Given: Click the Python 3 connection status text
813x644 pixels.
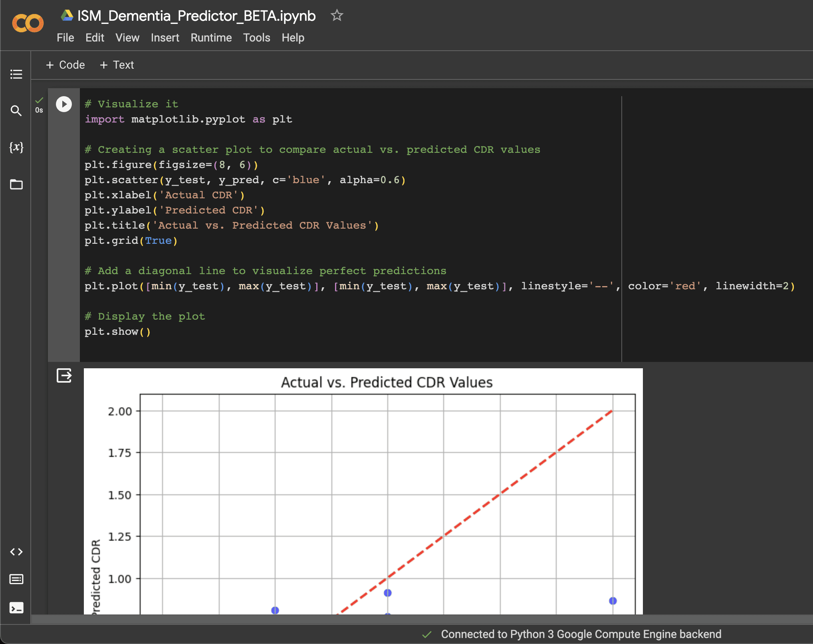Looking at the screenshot, I should [581, 634].
